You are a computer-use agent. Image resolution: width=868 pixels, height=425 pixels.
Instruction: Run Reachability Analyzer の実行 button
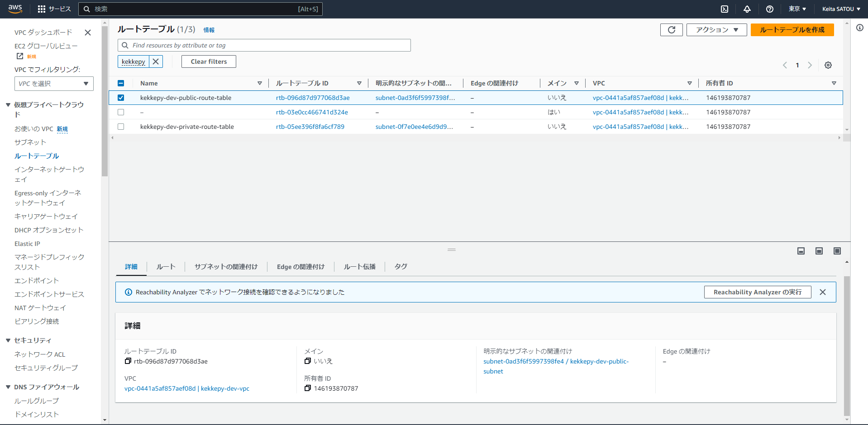(x=758, y=292)
